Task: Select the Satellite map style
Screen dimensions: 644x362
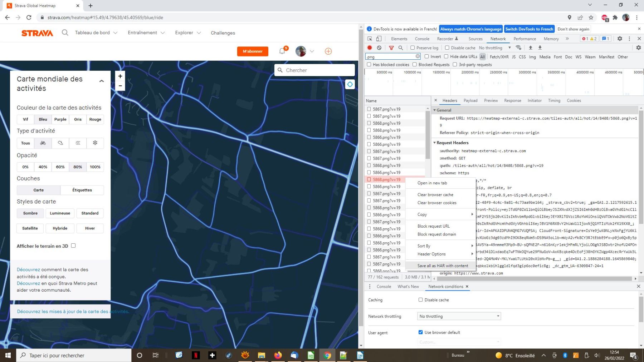Action: 30,228
